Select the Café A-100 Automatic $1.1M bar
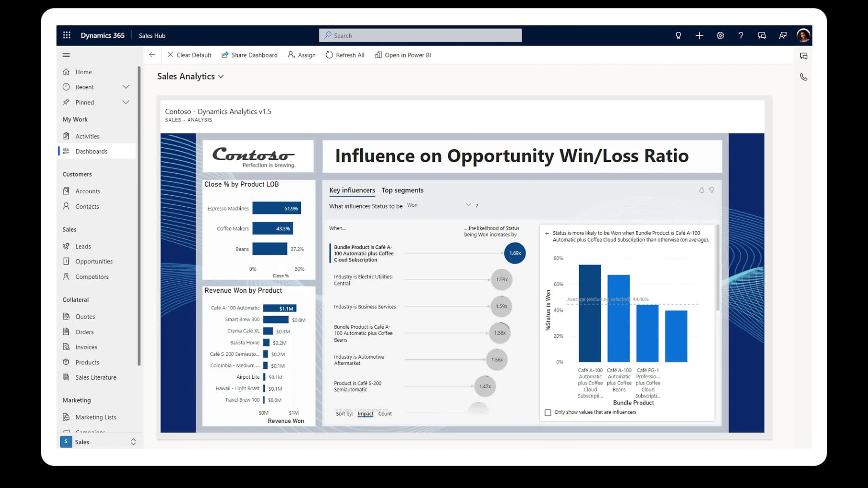The width and height of the screenshot is (868, 488). (x=280, y=308)
